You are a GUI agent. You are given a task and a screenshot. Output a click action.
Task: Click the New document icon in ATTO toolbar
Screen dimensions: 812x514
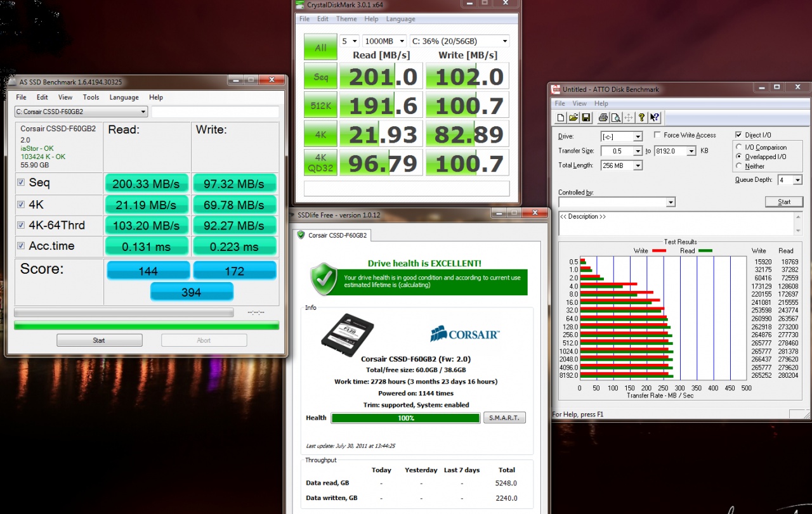pyautogui.click(x=561, y=118)
